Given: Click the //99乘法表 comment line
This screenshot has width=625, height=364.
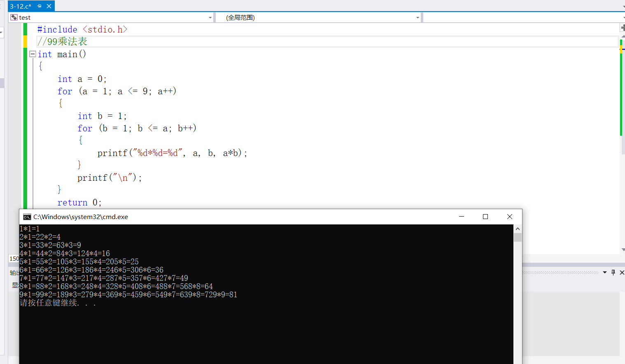Looking at the screenshot, I should 62,42.
